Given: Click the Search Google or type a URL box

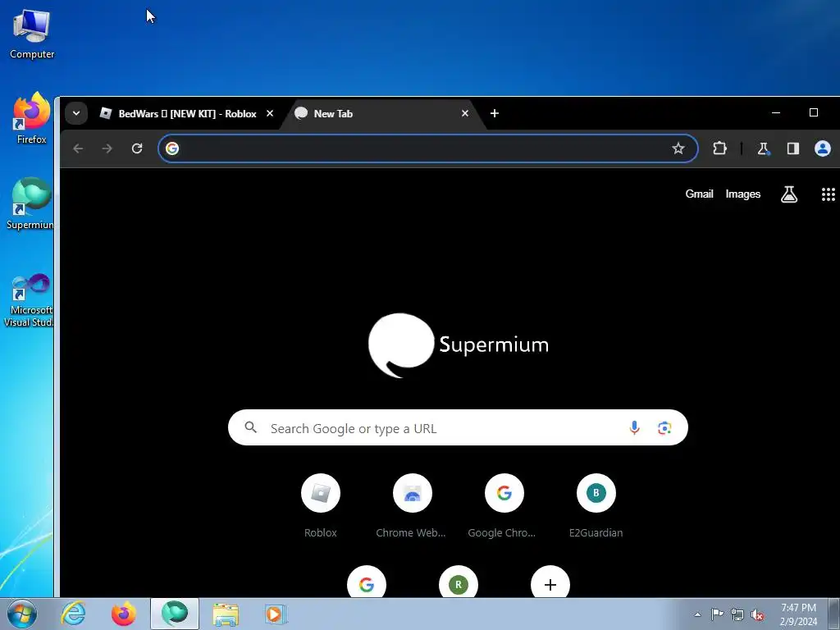Looking at the screenshot, I should 458,427.
